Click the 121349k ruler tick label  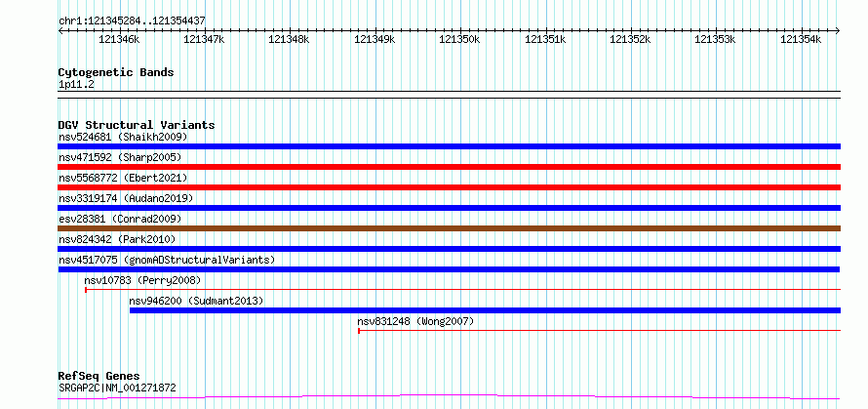coord(375,39)
